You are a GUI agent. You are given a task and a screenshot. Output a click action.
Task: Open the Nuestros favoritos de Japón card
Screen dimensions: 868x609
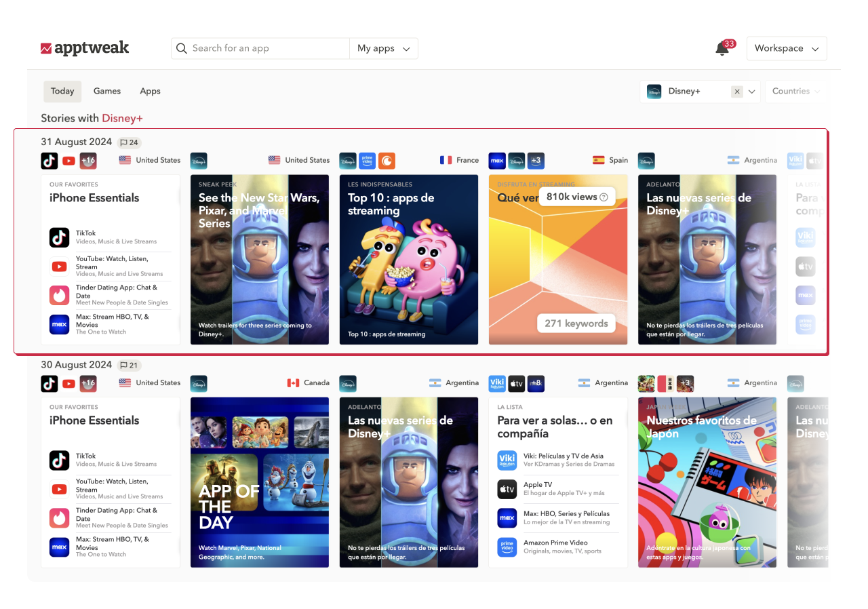(707, 482)
